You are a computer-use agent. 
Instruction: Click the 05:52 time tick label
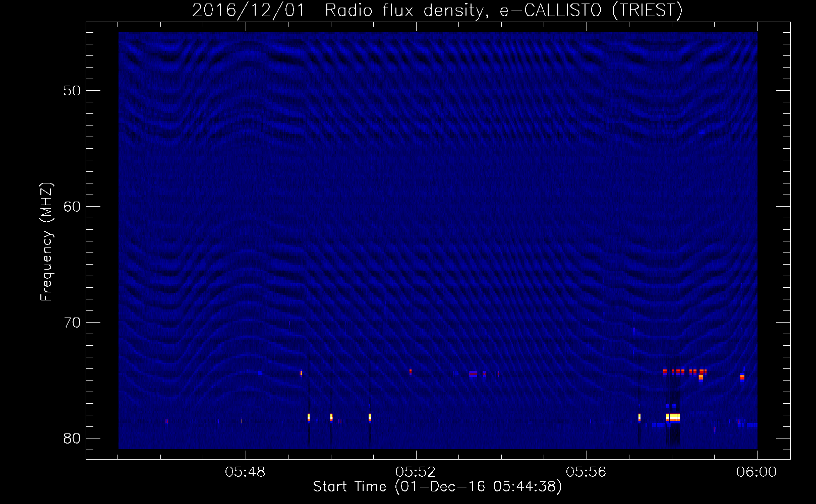click(x=416, y=472)
